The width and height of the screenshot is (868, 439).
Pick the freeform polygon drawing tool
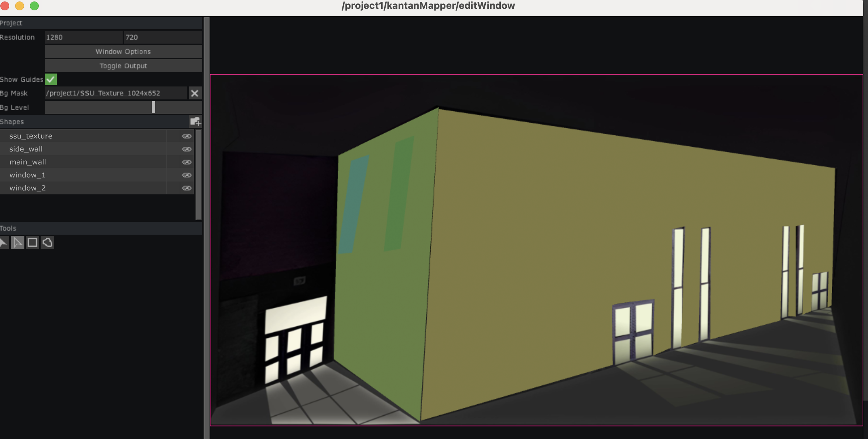[x=47, y=242]
